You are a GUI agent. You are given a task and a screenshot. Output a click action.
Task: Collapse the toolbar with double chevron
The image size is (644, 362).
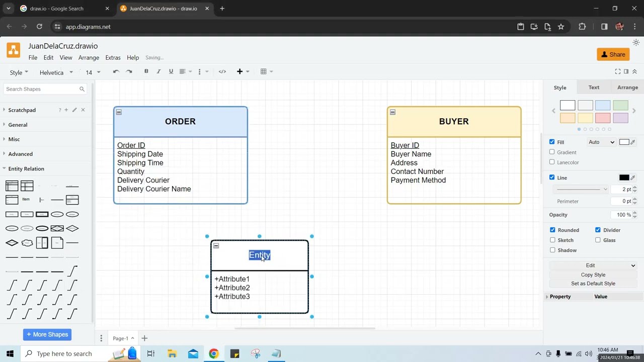coord(634,71)
